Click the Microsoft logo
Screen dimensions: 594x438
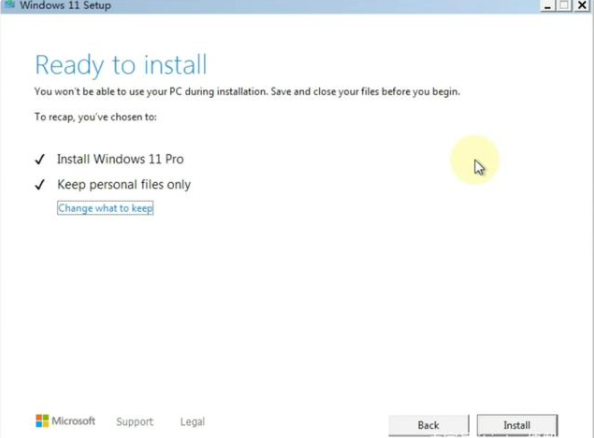coord(66,421)
